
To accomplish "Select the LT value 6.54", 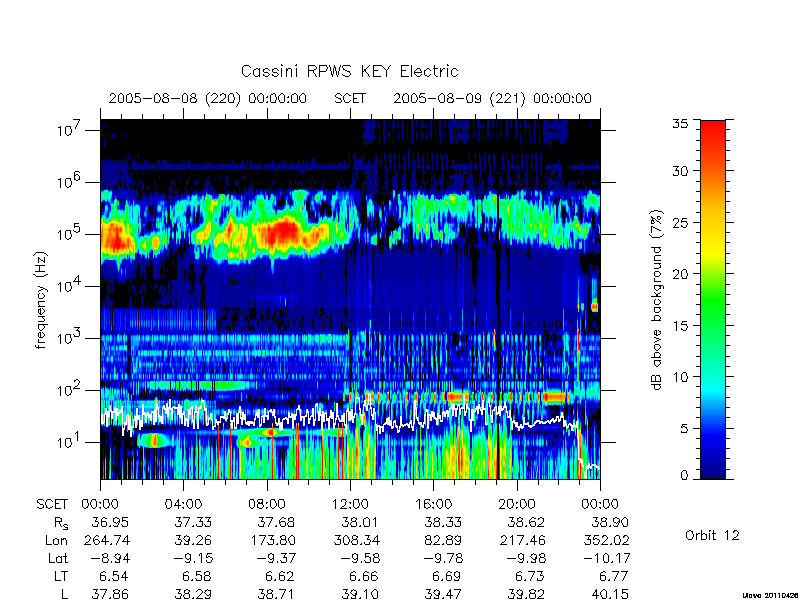I will coord(113,577).
